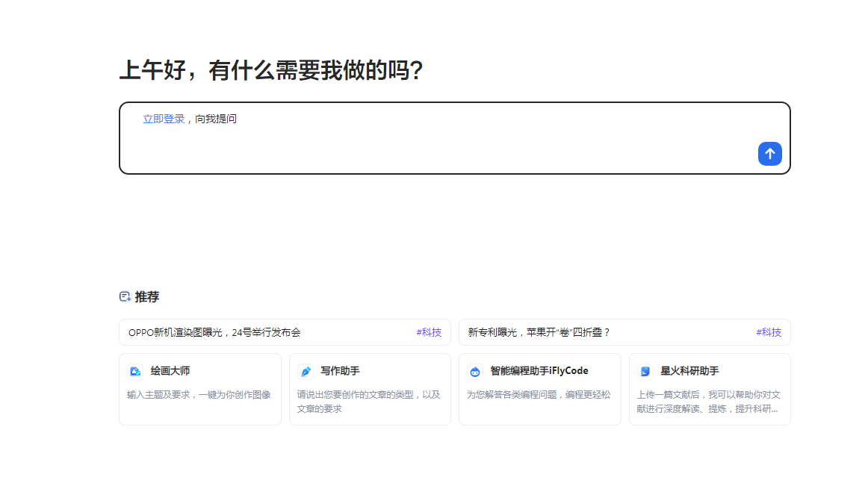This screenshot has width=868, height=483.
Task: Open the 写作助手 assistant card
Action: [x=370, y=388]
